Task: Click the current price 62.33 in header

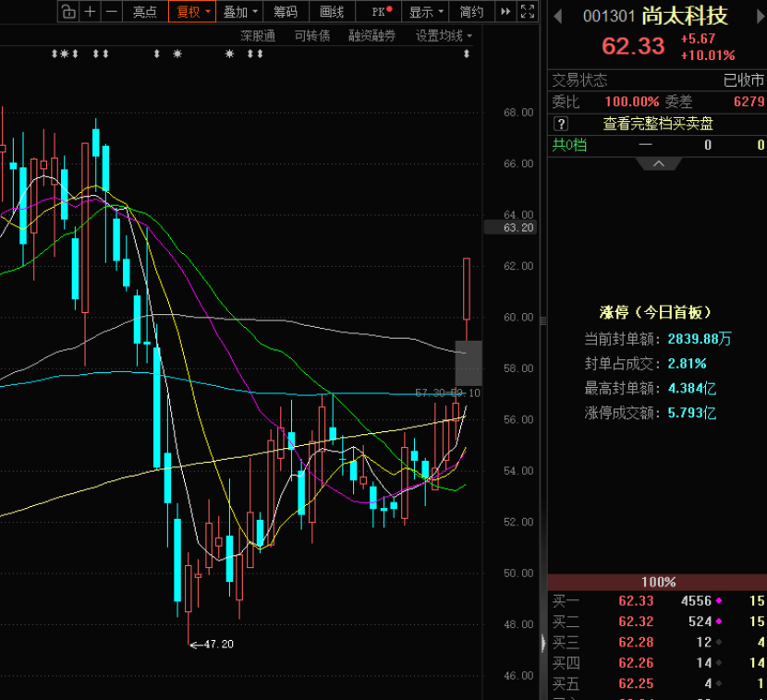Action: (x=633, y=46)
